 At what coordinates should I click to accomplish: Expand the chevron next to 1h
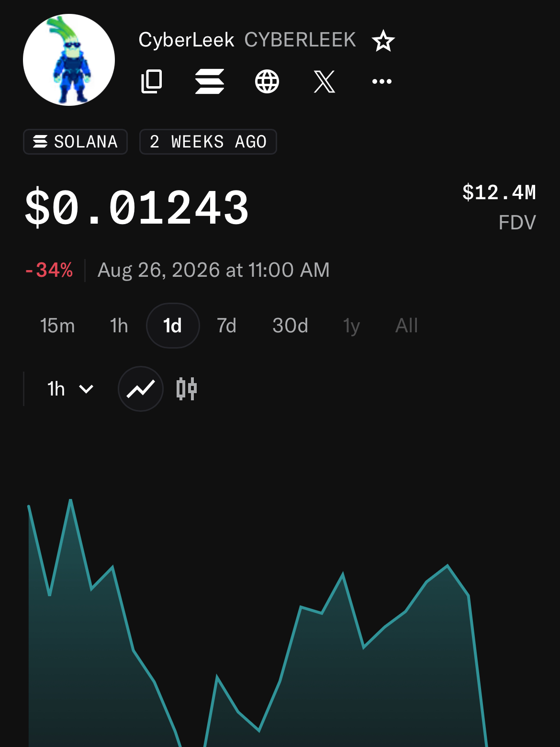tap(86, 389)
